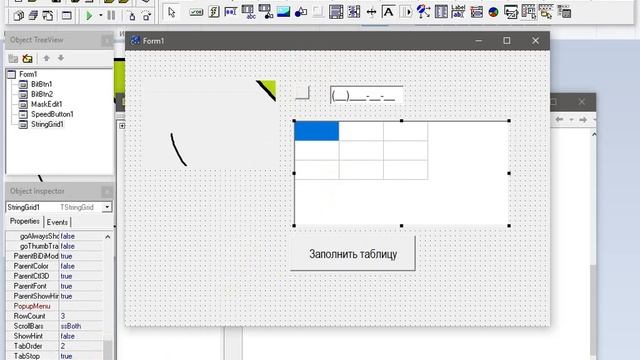Select the arrow pointer in component palette
640x360 pixels.
pos(172,12)
